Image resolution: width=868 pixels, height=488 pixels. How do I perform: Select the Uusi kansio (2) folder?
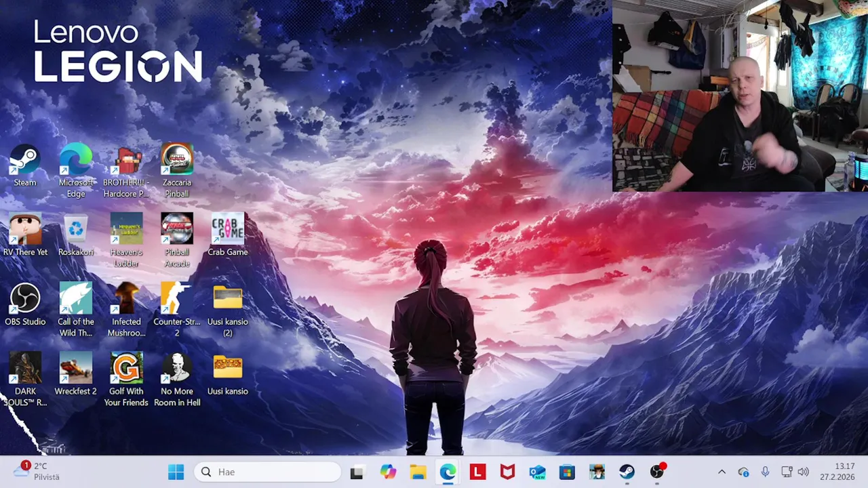click(x=227, y=310)
